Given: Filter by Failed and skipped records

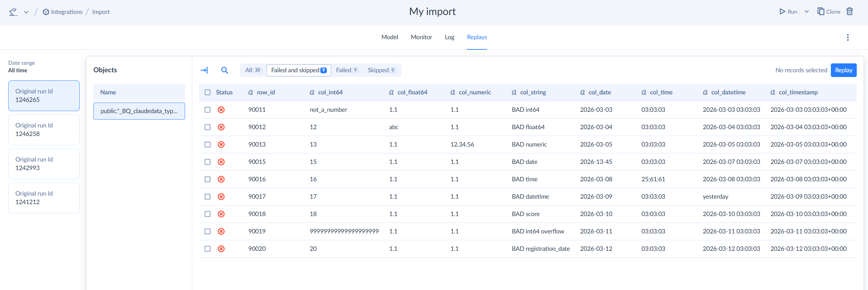Looking at the screenshot, I should pos(299,70).
